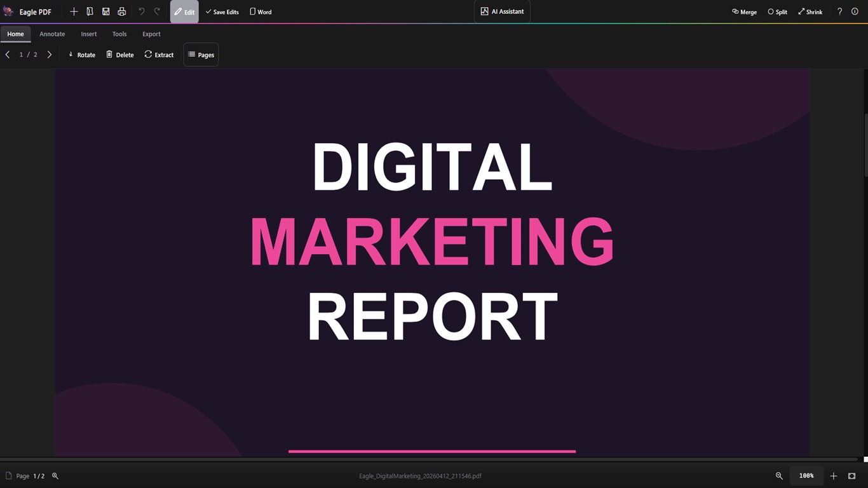The height and width of the screenshot is (488, 868).
Task: Switch to the Annotate tab
Action: tap(52, 34)
